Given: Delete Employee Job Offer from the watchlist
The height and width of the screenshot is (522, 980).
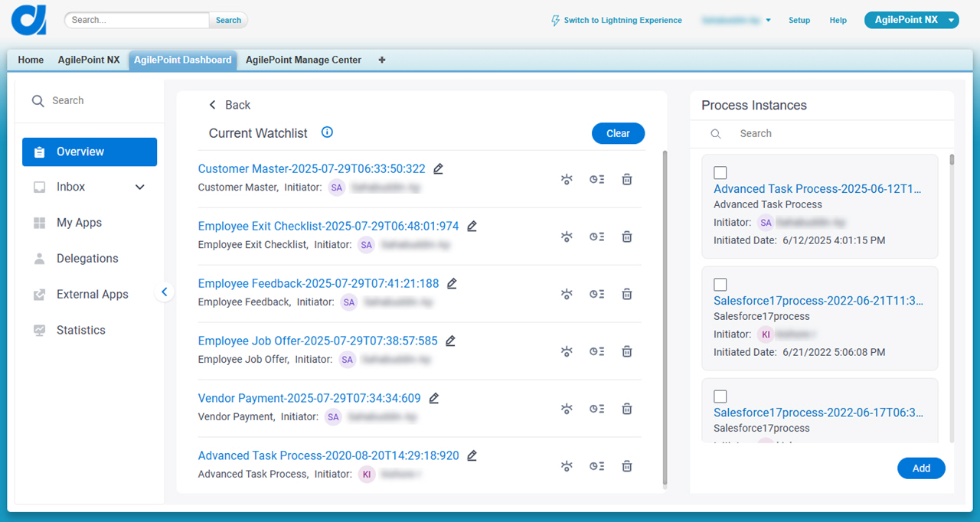Looking at the screenshot, I should pyautogui.click(x=627, y=351).
